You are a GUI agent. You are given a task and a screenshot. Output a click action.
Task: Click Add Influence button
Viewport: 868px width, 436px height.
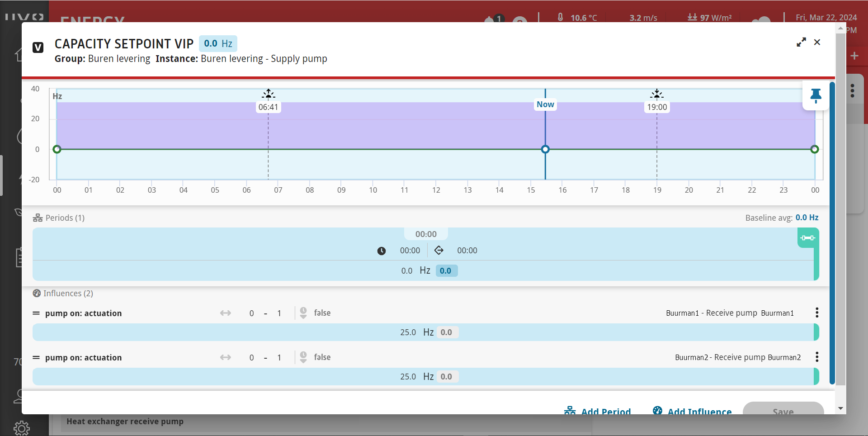click(692, 411)
